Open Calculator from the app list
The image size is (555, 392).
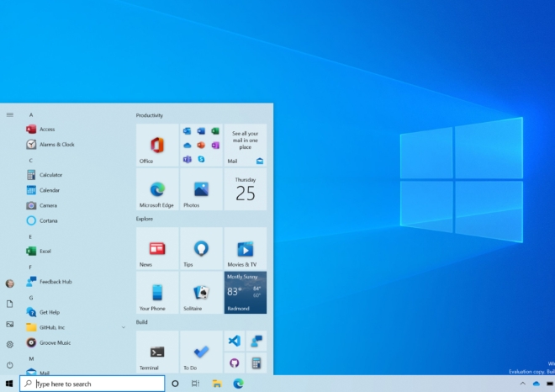pos(50,175)
